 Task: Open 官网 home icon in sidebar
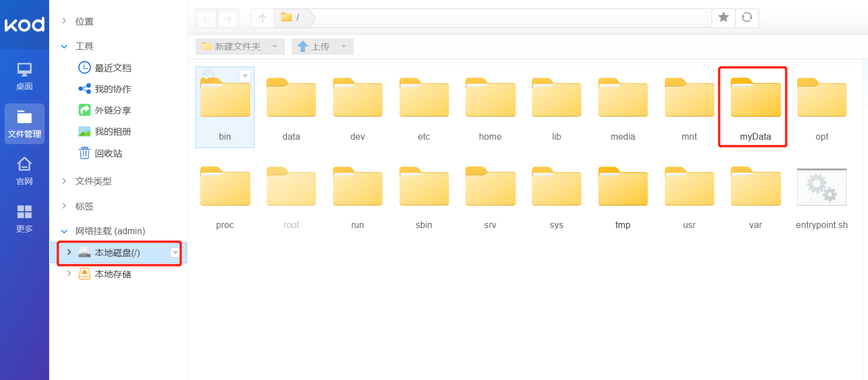tap(24, 171)
